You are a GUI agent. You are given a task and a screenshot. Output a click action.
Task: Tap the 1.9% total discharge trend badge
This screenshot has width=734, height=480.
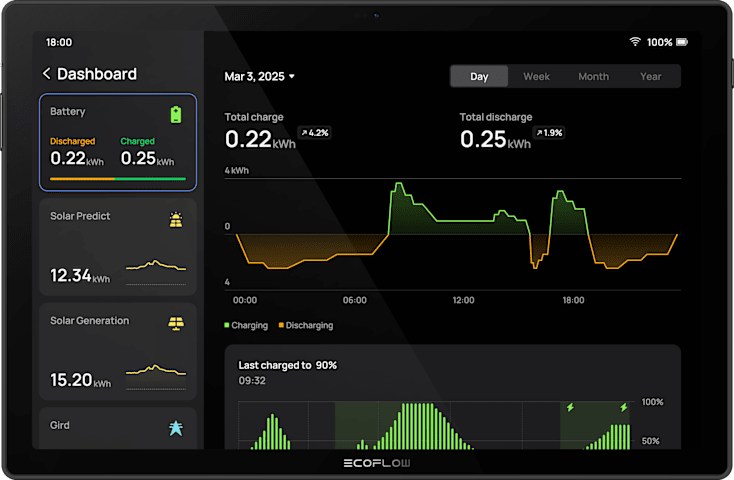coord(550,133)
